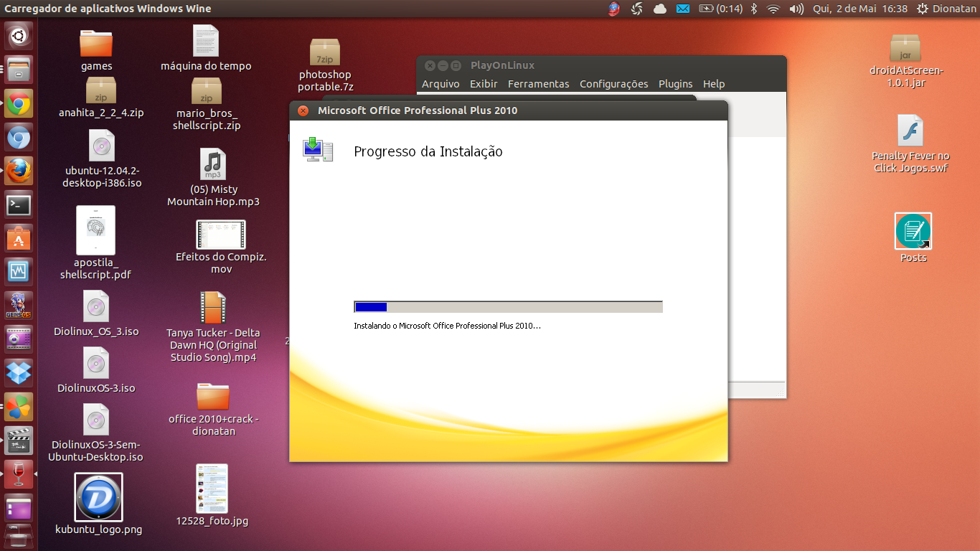Click the PlayOnLinux window title bar
The height and width of the screenshot is (551, 980).
click(601, 65)
